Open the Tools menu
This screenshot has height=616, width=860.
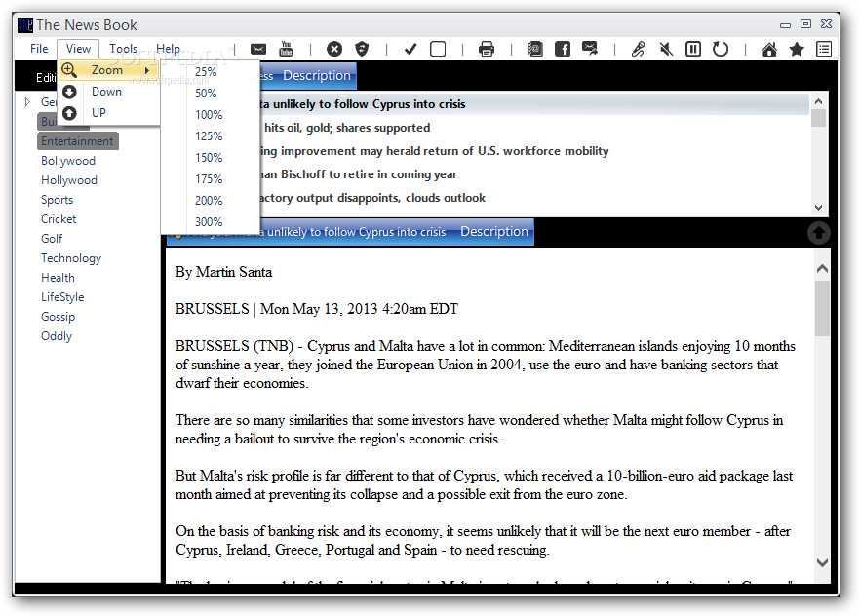click(124, 49)
